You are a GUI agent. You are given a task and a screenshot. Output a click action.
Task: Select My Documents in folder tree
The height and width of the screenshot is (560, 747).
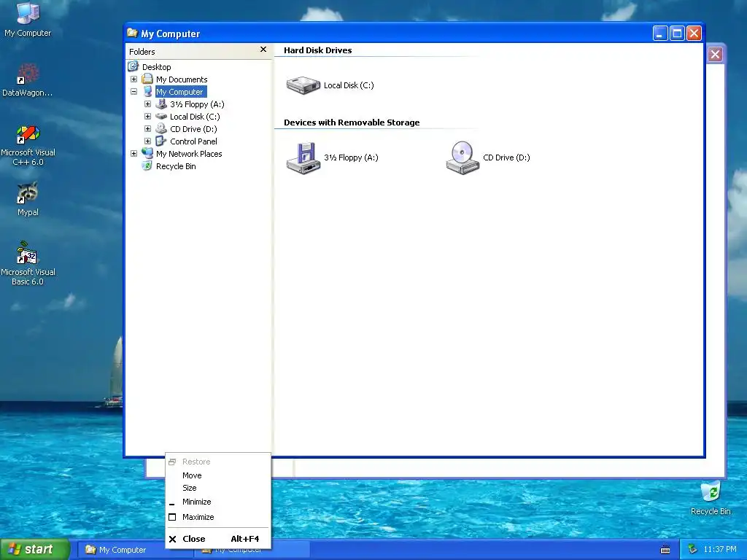182,79
